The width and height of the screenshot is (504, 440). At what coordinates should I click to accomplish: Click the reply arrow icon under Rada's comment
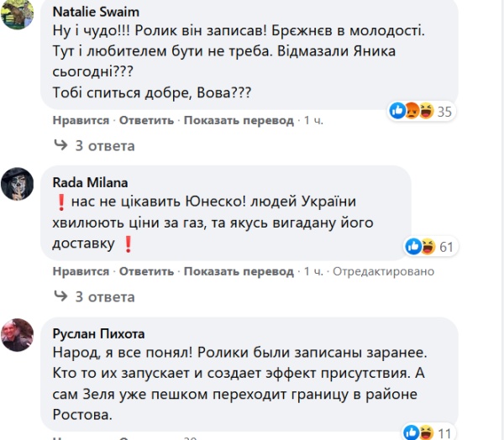point(60,297)
